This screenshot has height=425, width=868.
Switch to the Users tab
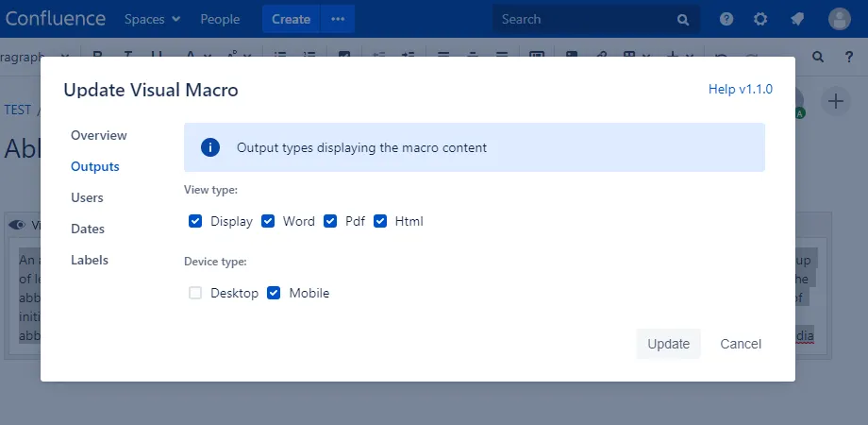[87, 197]
